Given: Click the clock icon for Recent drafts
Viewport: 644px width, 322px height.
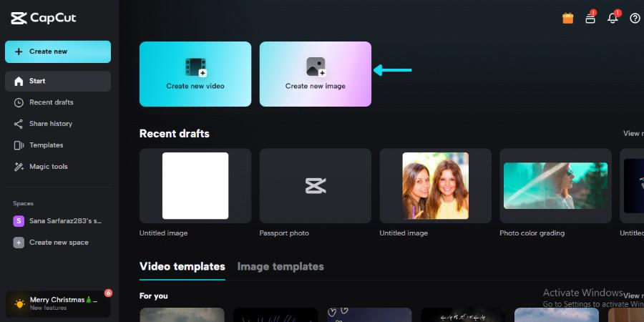Looking at the screenshot, I should point(19,102).
